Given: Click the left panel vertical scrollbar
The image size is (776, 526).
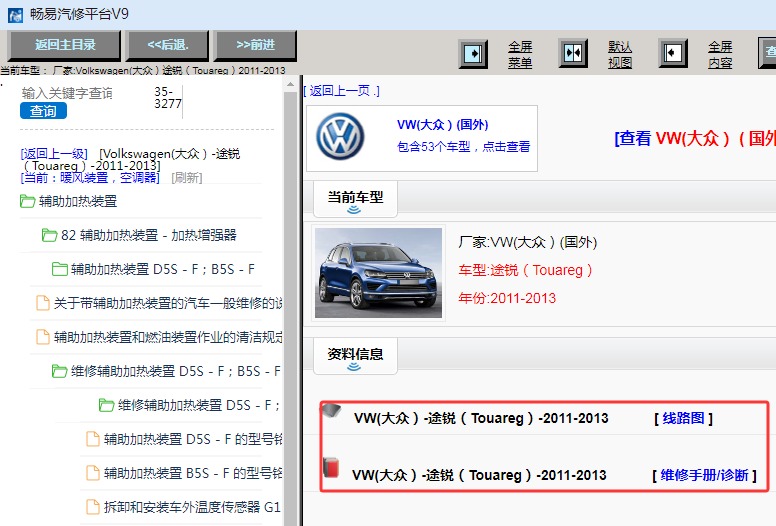Looking at the screenshot, I should [x=291, y=307].
